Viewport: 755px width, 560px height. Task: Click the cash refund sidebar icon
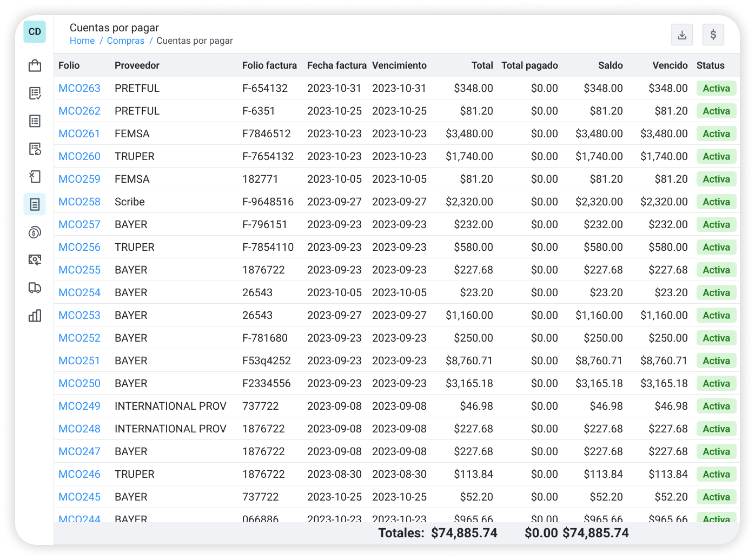coord(35,260)
